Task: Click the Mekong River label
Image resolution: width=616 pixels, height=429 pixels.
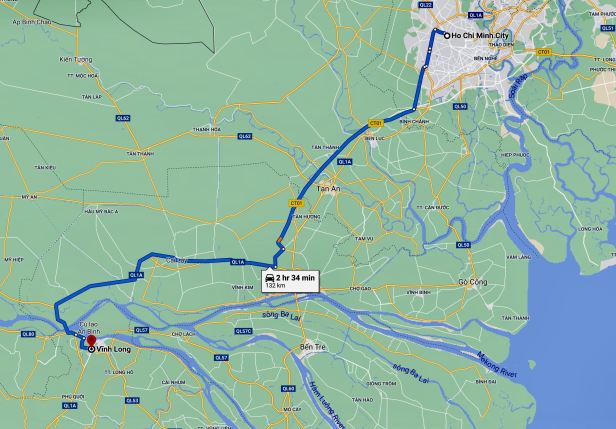Action: click(x=497, y=365)
